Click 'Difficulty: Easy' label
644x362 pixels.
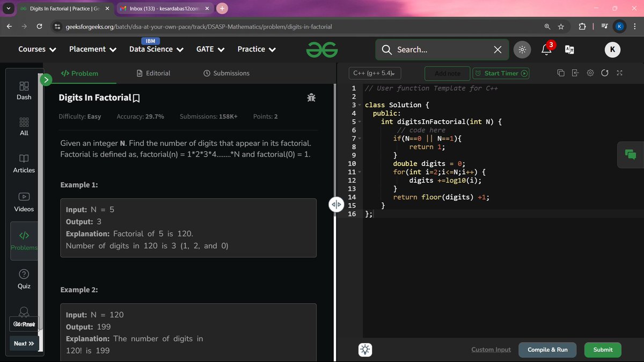point(79,116)
